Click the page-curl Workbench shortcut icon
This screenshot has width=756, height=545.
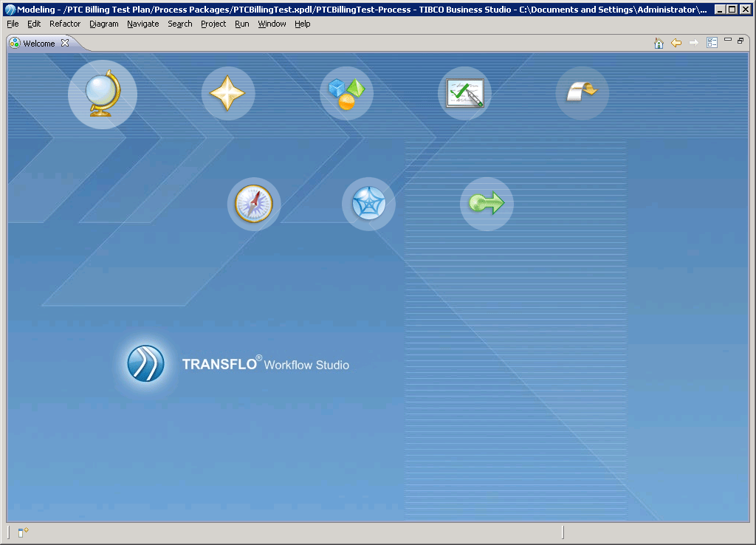point(582,93)
